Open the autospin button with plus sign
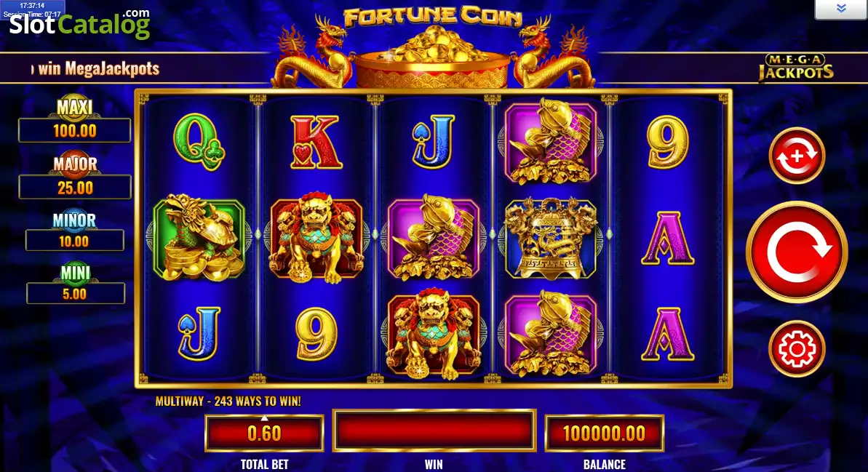The width and height of the screenshot is (868, 472). coord(797,156)
